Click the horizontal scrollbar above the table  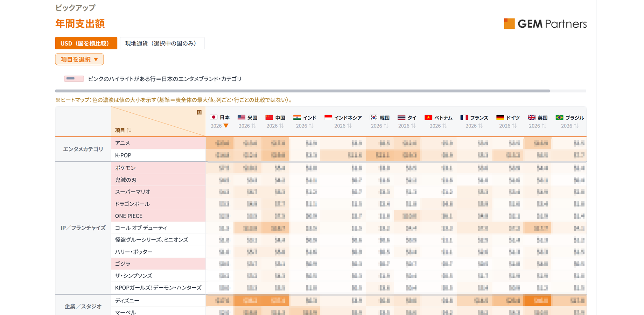pyautogui.click(x=302, y=91)
